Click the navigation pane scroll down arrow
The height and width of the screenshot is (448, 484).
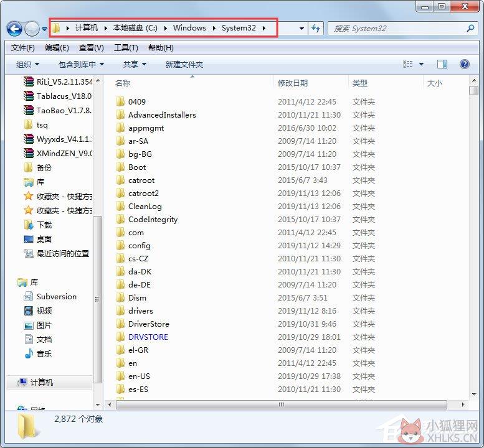98,405
